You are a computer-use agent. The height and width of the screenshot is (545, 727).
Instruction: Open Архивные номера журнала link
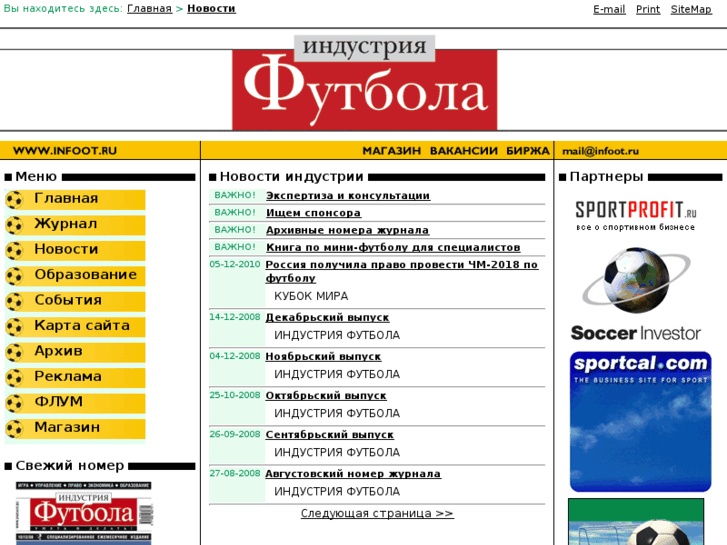pyautogui.click(x=347, y=230)
